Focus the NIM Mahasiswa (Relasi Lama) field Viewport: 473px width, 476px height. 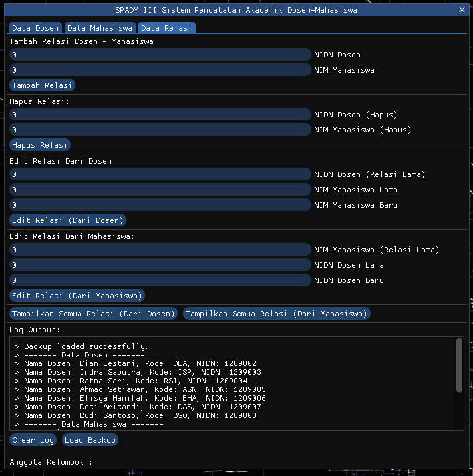point(160,250)
